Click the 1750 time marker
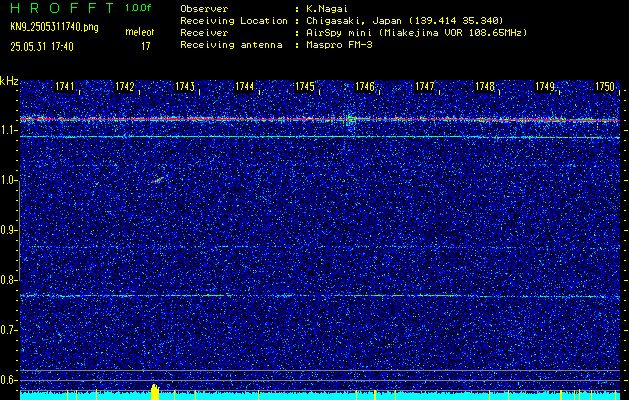The height and width of the screenshot is (400, 629). click(x=605, y=86)
